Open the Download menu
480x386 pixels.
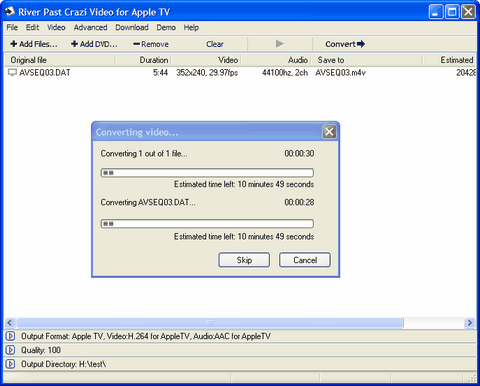point(132,27)
